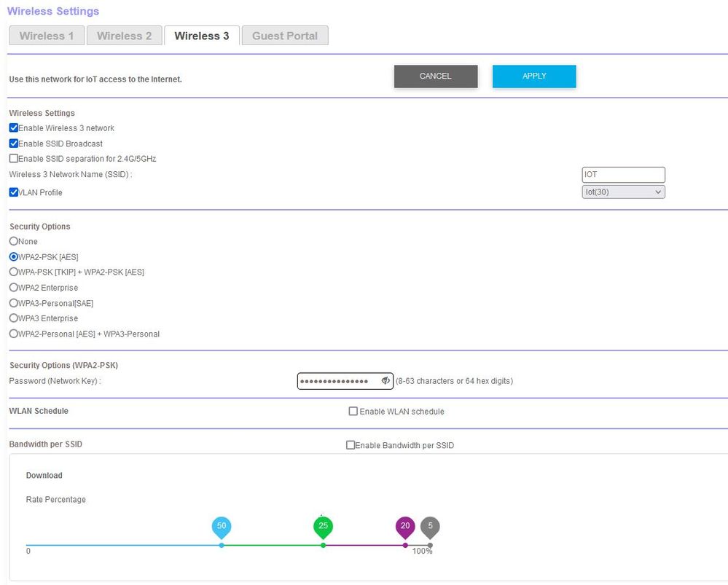This screenshot has width=728, height=585.
Task: Click the CANCEL button
Action: pos(436,75)
